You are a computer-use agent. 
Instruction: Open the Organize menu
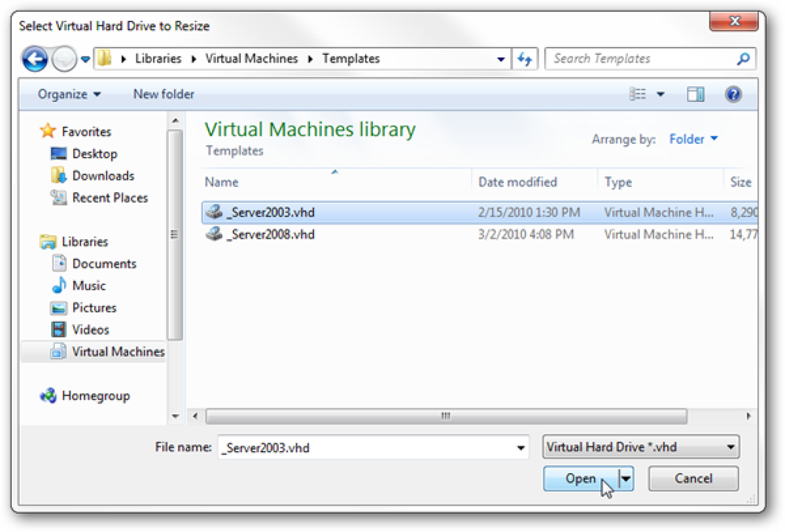[x=69, y=94]
